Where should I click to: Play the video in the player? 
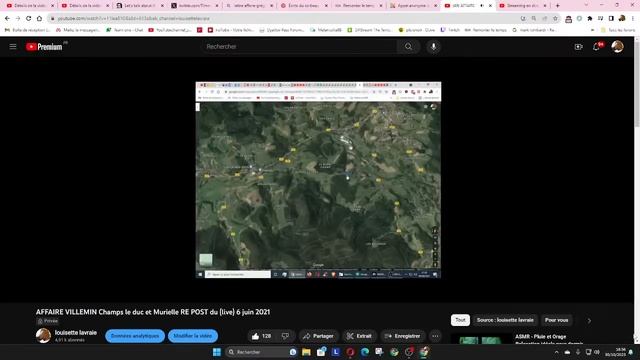(318, 180)
